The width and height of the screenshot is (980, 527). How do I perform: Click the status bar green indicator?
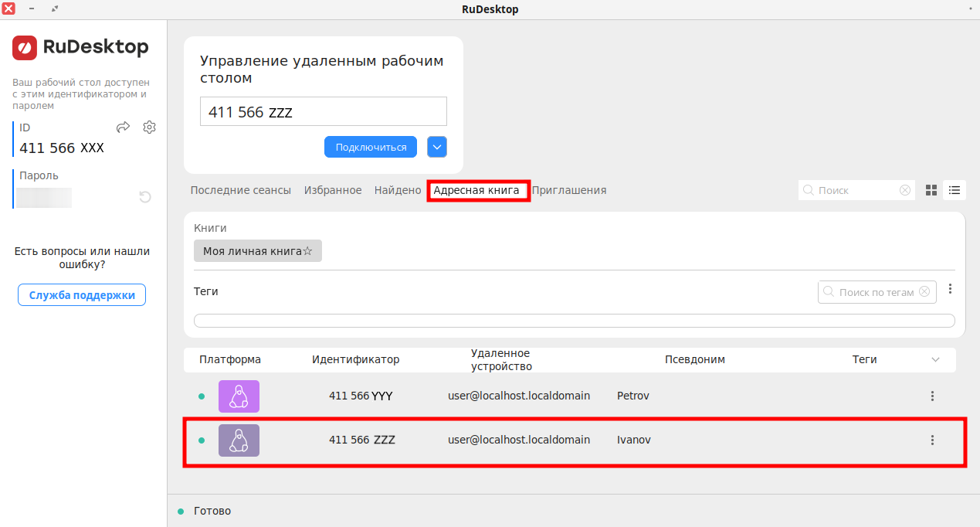click(181, 512)
